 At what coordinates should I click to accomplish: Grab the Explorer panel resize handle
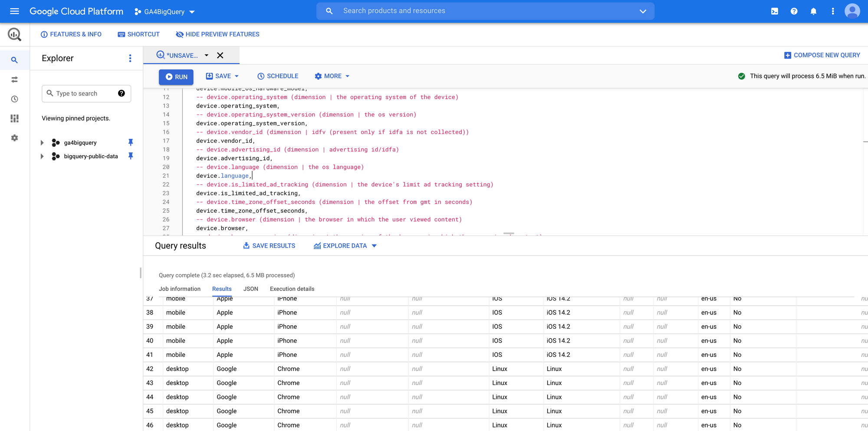(x=141, y=273)
